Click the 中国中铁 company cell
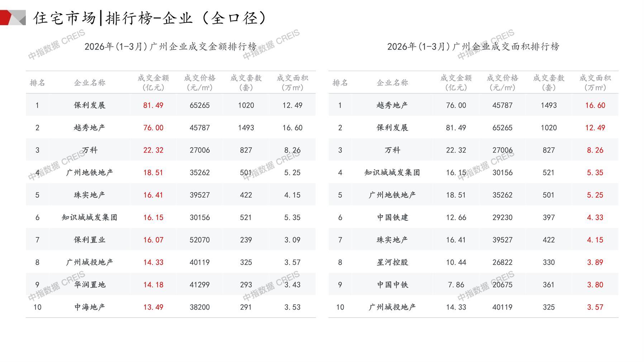Screen dimensions: 644x362 pyautogui.click(x=392, y=285)
